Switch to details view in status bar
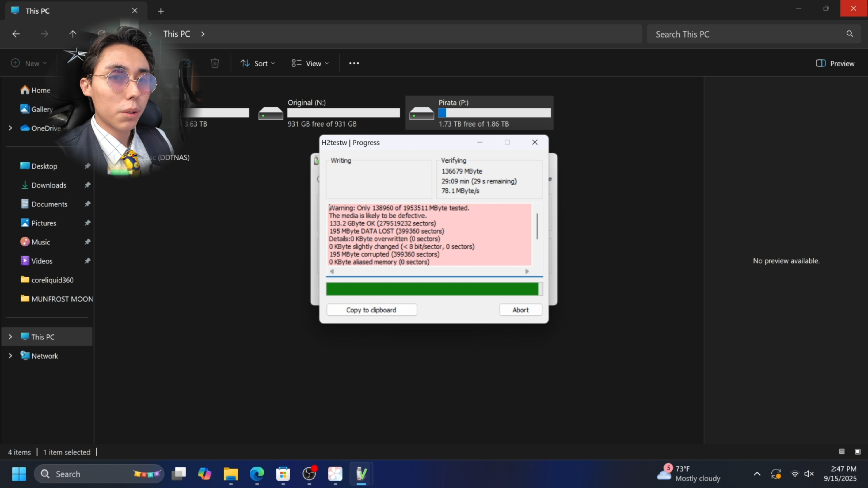This screenshot has height=488, width=868. pyautogui.click(x=842, y=452)
